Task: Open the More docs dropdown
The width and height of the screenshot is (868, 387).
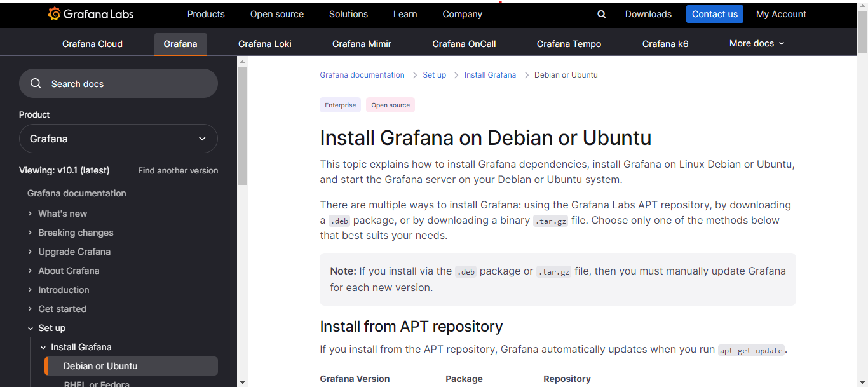Action: click(756, 43)
